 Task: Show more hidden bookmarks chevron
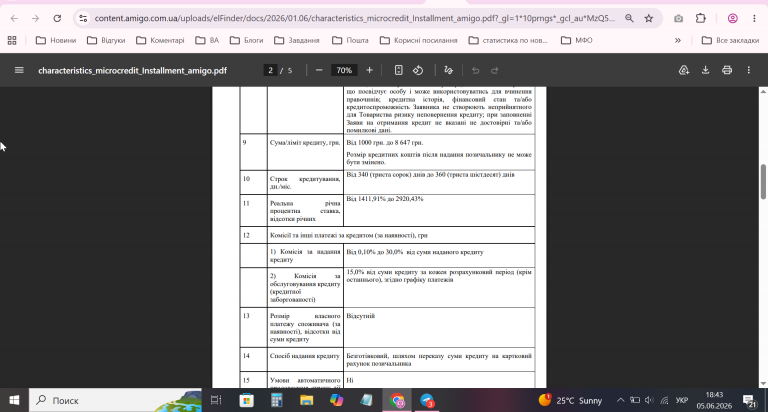[678, 40]
